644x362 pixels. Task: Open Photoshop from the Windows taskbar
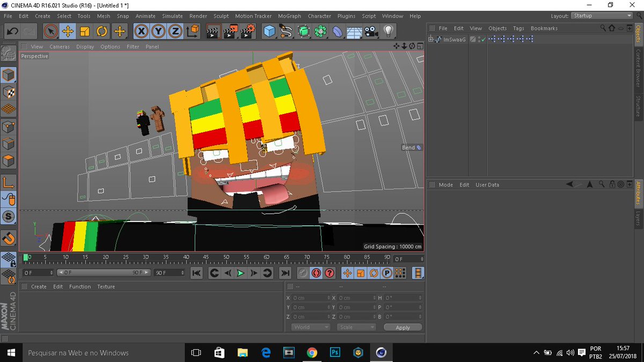(x=335, y=352)
